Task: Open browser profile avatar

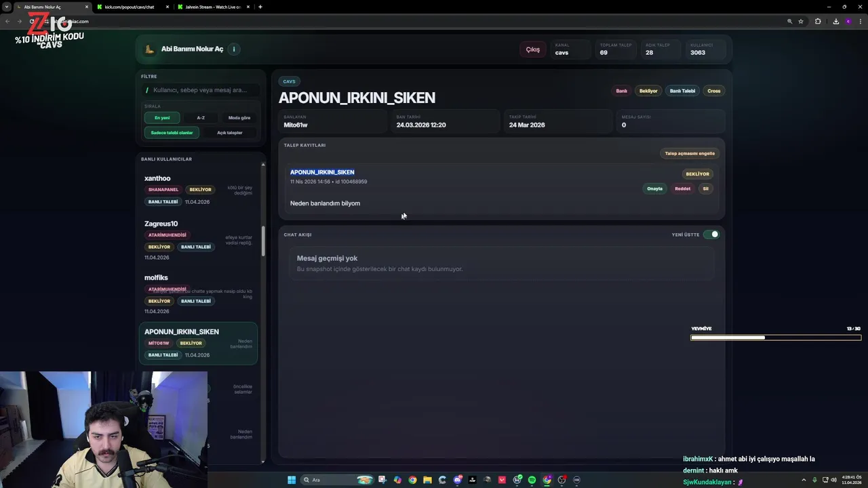Action: tap(848, 21)
